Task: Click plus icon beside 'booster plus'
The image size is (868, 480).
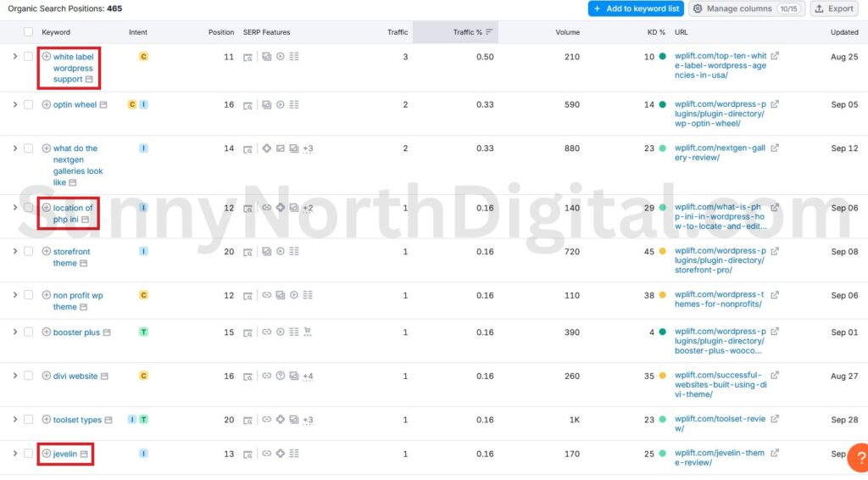Action: point(47,332)
